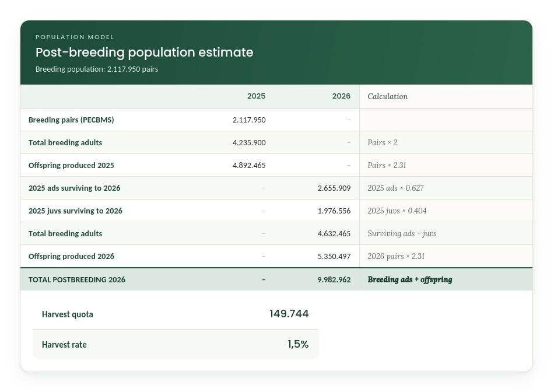Select the '2025 juvs × 0.404' note

[397, 211]
